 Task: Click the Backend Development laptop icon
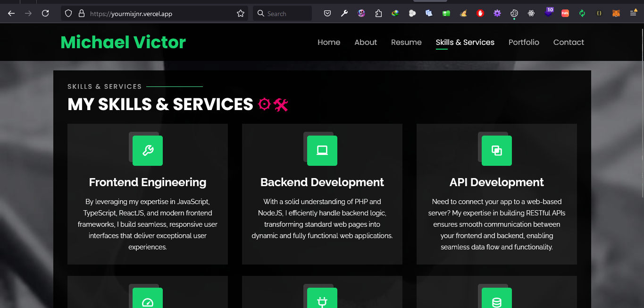322,151
